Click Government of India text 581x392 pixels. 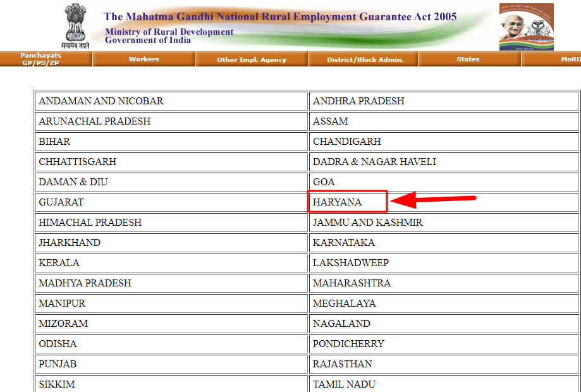[x=148, y=40]
